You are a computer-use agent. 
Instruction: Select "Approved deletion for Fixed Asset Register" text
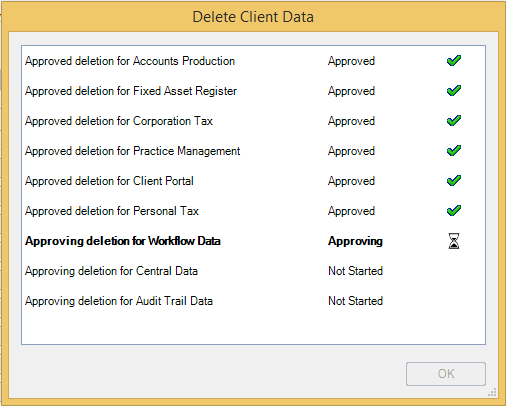tap(131, 91)
